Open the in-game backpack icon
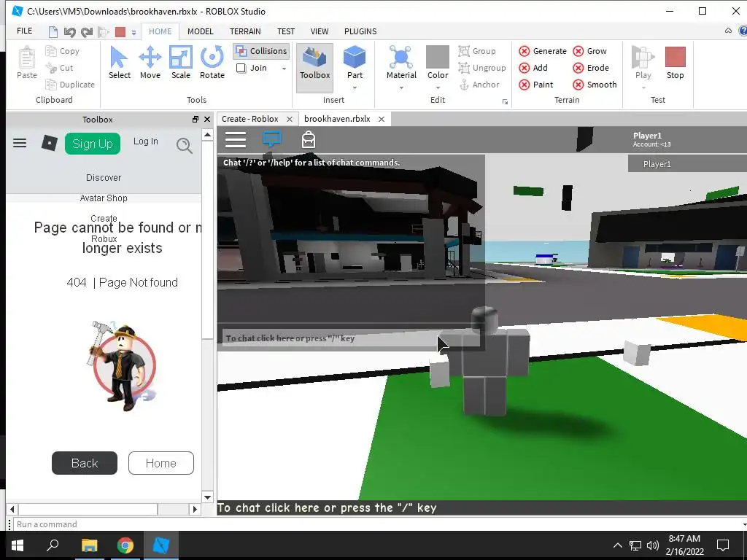Viewport: 747px width, 560px height. pos(309,139)
